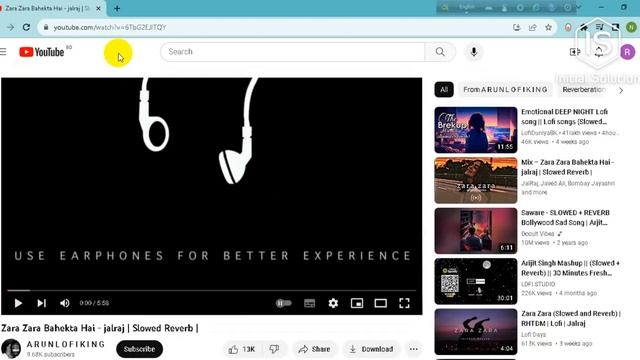640x360 pixels.
Task: Mute the video volume speaker icon
Action: click(x=64, y=303)
